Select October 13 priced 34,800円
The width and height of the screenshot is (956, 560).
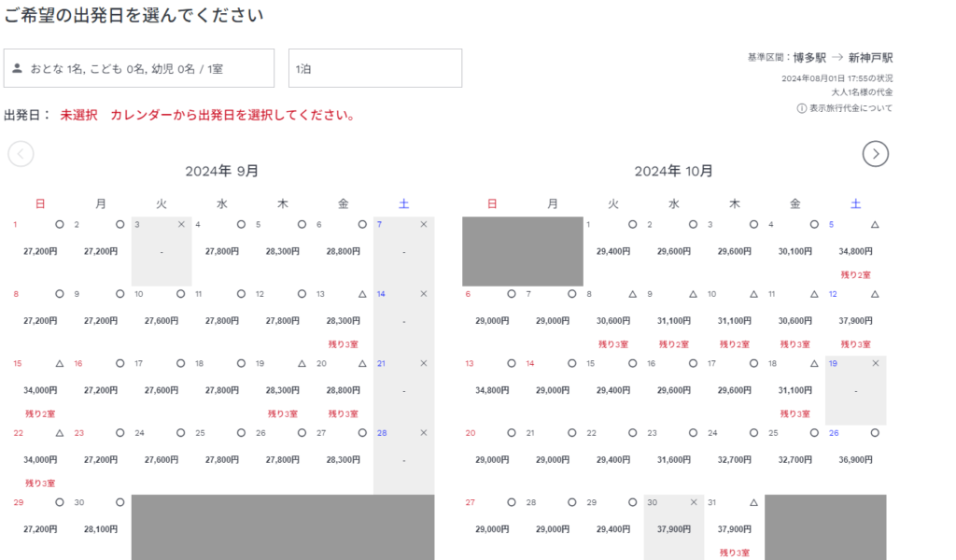click(492, 390)
